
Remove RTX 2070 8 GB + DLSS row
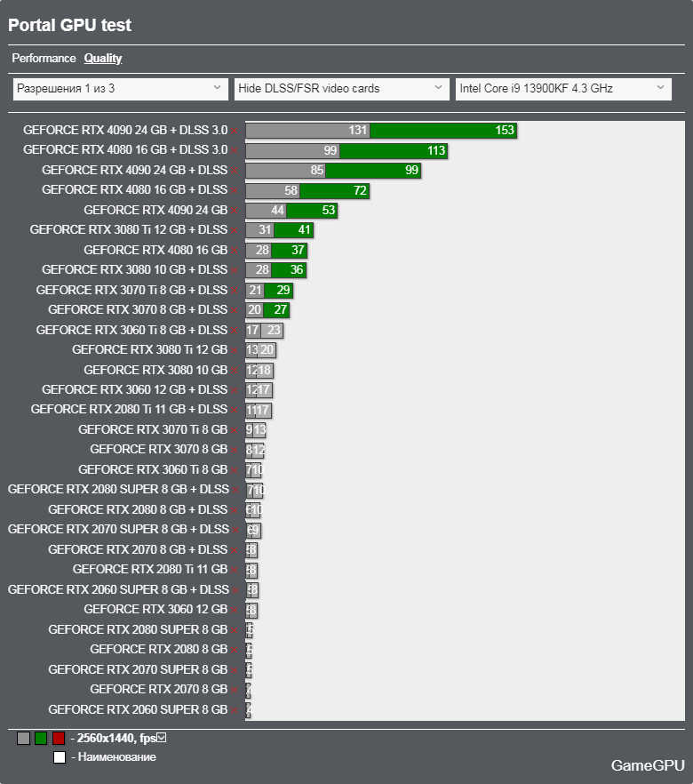(235, 550)
